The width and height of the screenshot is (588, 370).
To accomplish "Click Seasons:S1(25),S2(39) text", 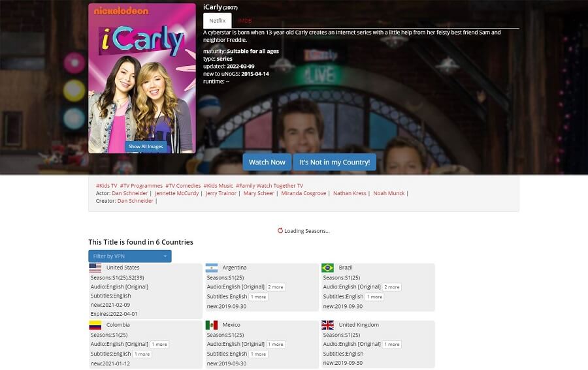I will click(x=118, y=277).
